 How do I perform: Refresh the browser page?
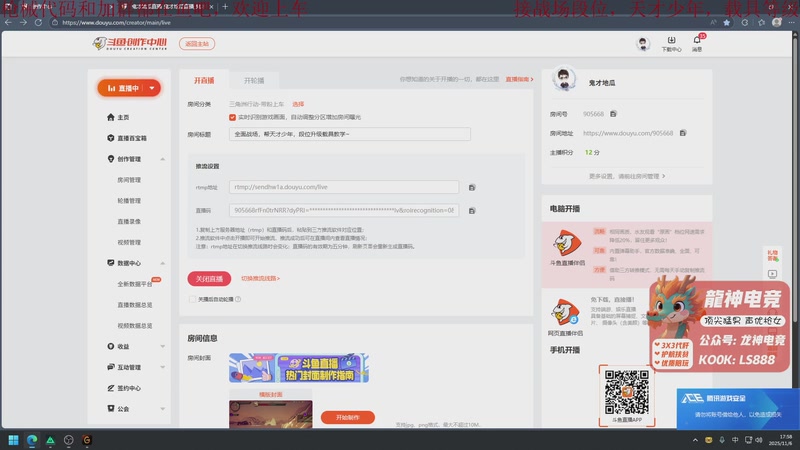pyautogui.click(x=38, y=22)
